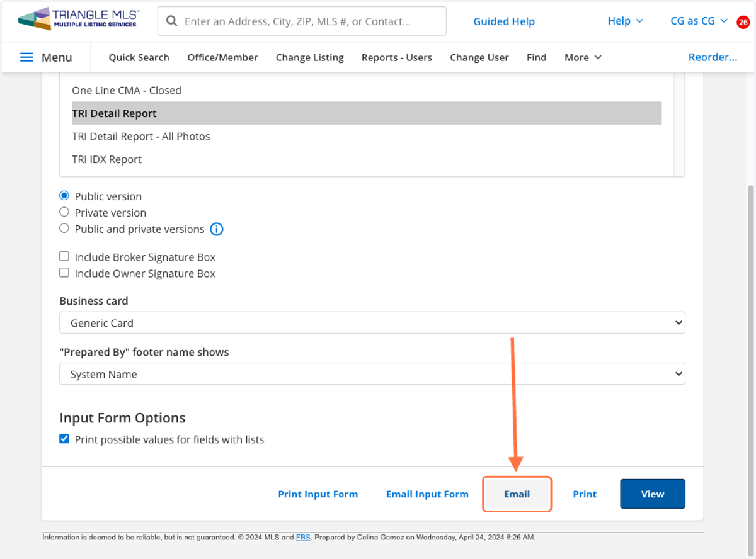Select Private version radio button

click(64, 212)
